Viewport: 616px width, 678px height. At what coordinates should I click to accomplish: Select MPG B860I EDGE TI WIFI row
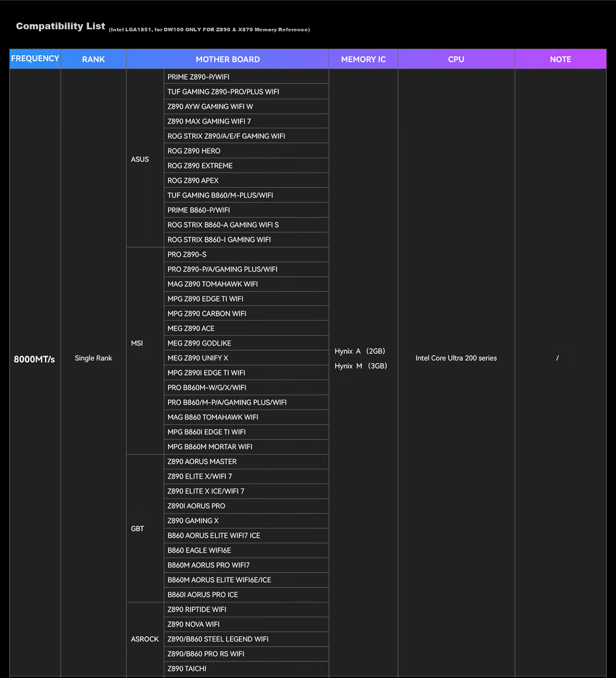[246, 432]
